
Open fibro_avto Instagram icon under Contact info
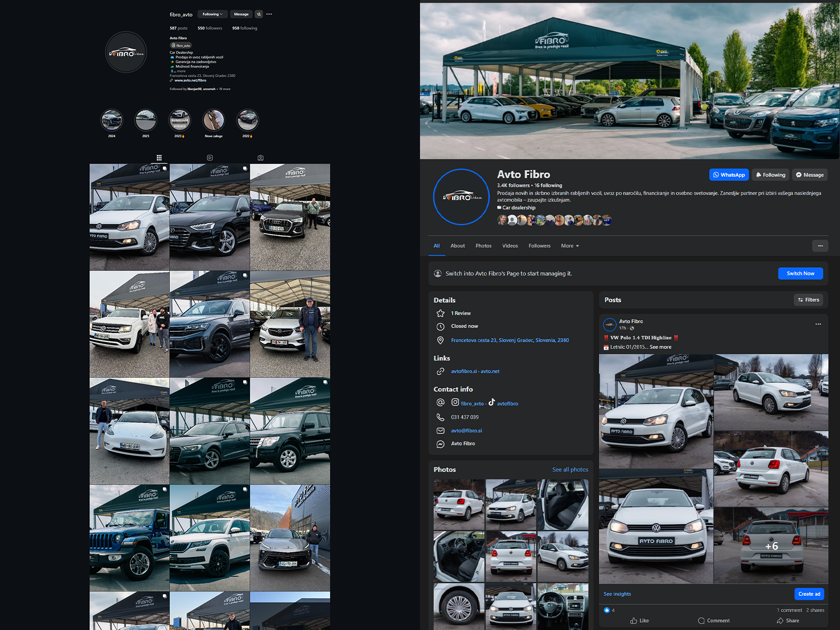[456, 403]
